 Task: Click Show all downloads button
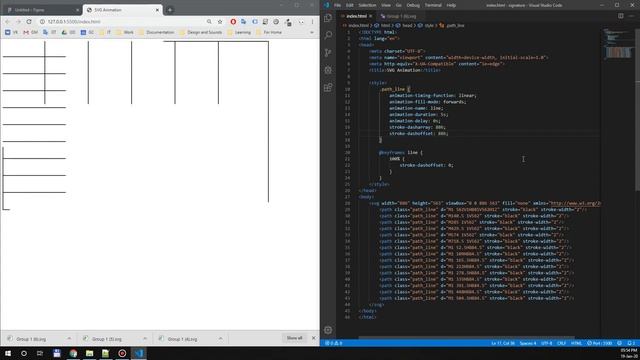point(294,338)
